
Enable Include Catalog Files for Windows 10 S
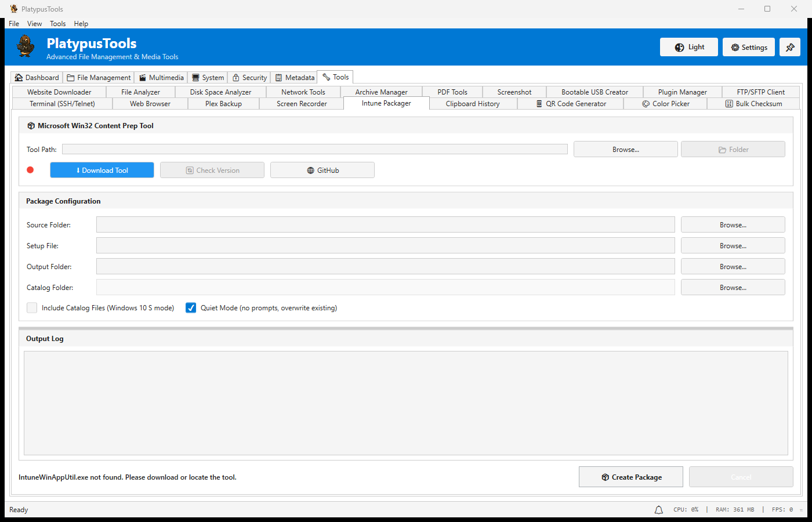(x=31, y=307)
